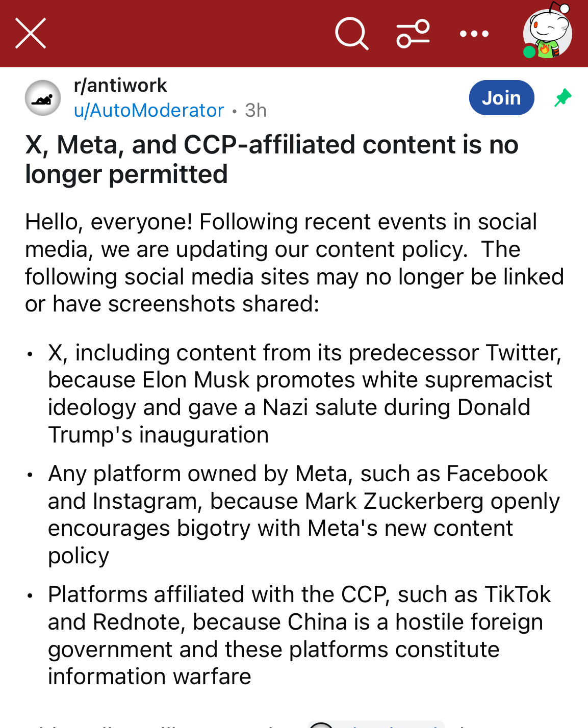Tap the r/antiwork community avatar icon
This screenshot has height=728, width=588.
pos(43,98)
